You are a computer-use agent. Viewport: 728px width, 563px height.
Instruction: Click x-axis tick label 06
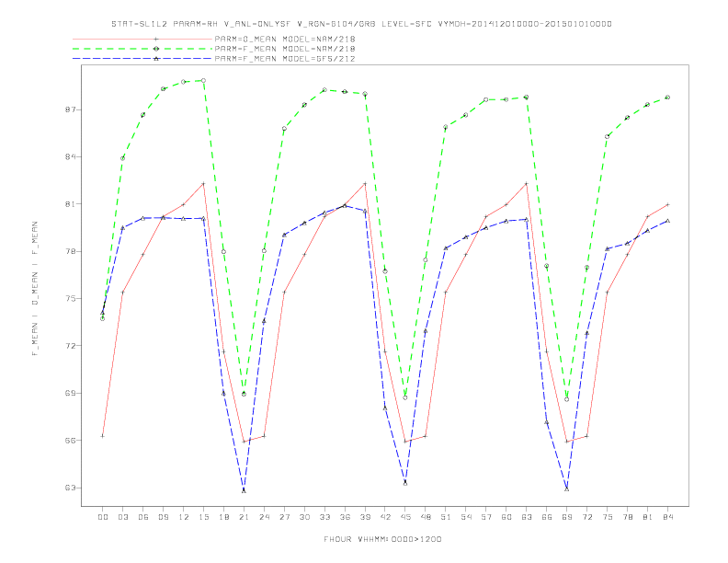[143, 517]
